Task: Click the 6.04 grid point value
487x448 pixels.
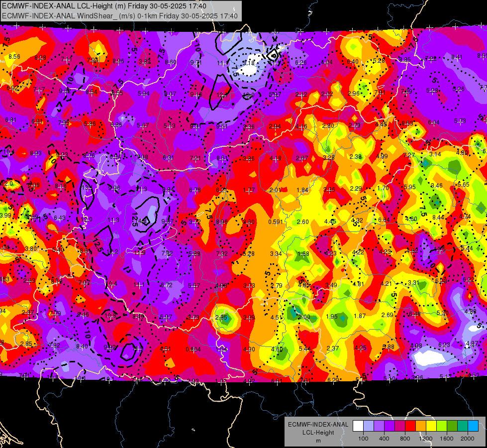Action: point(434,122)
